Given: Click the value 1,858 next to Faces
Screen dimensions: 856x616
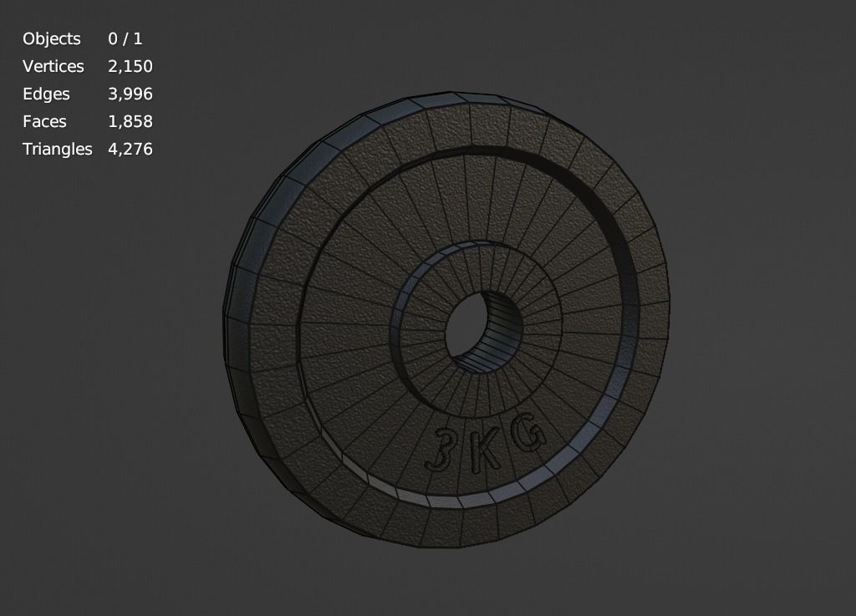Looking at the screenshot, I should (x=130, y=121).
